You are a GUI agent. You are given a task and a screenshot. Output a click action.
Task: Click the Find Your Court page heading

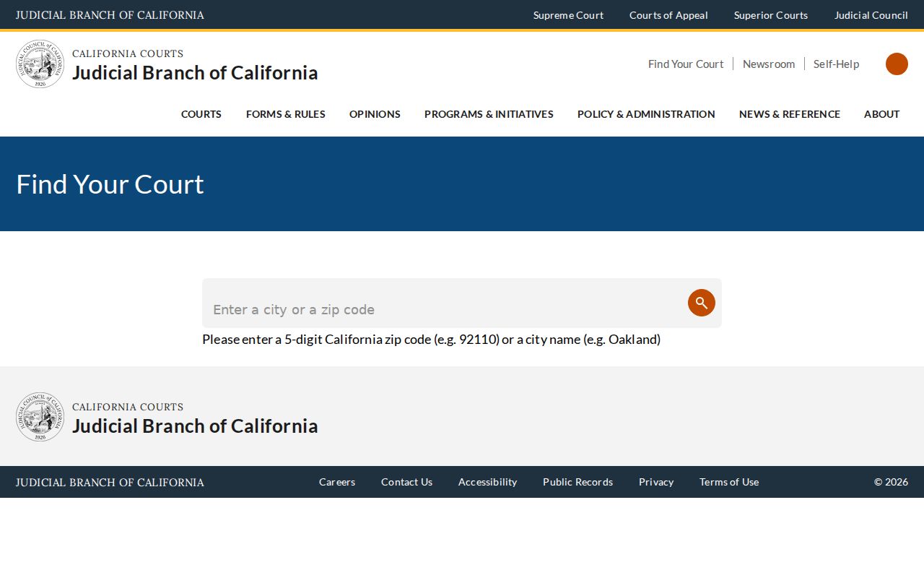click(x=110, y=184)
